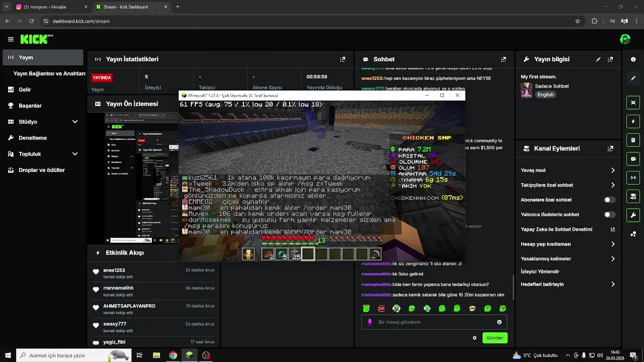This screenshot has height=362, width=644.
Task: Open File Explorer from the taskbar
Action: pyautogui.click(x=156, y=355)
